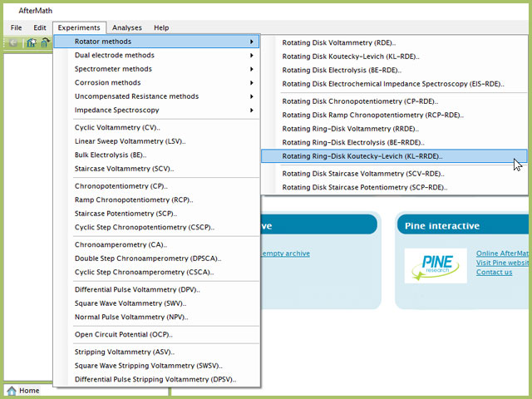The width and height of the screenshot is (532, 399).
Task: Expand the Rotator methods submenu
Action: [x=157, y=42]
